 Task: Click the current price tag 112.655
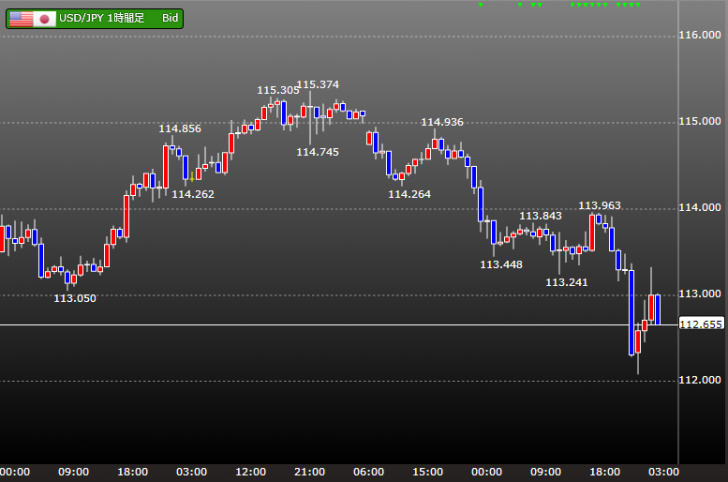701,324
